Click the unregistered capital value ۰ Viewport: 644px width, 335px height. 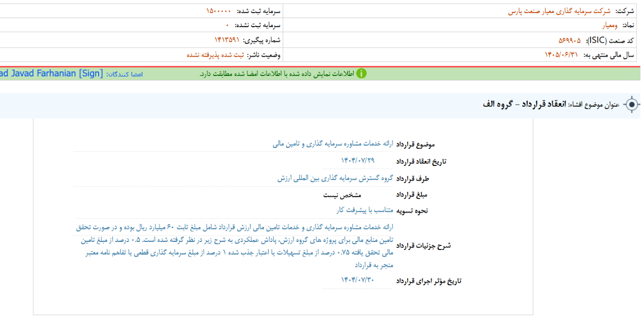click(x=227, y=25)
